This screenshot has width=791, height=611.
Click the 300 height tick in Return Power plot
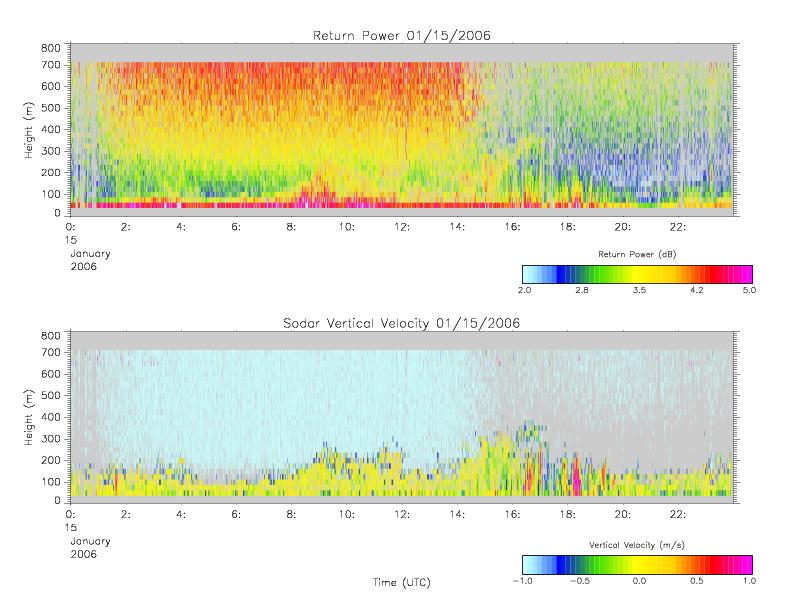point(50,151)
